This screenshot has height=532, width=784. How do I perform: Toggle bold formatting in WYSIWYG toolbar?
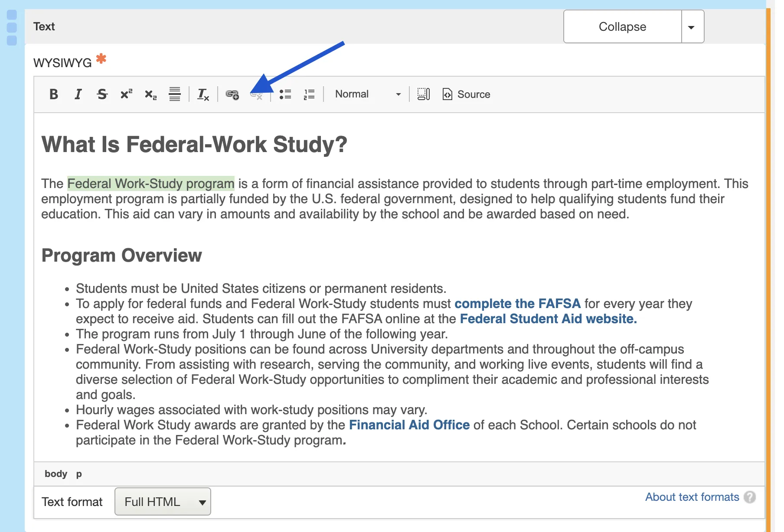coord(54,94)
